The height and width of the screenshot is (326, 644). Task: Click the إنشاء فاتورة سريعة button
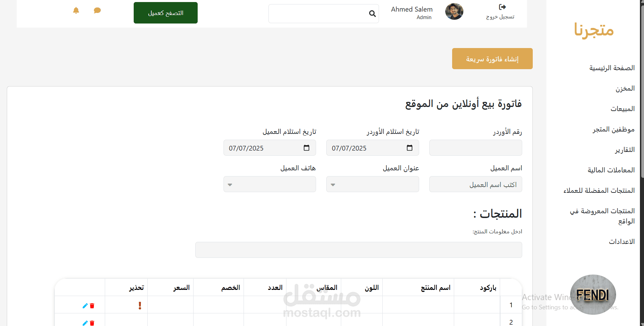coord(492,59)
